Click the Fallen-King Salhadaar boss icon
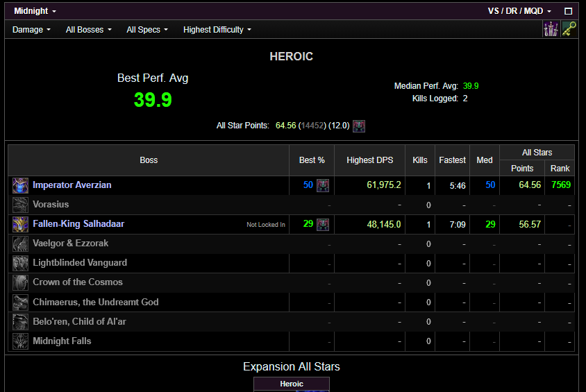Image resolution: width=586 pixels, height=392 pixels. [x=20, y=224]
